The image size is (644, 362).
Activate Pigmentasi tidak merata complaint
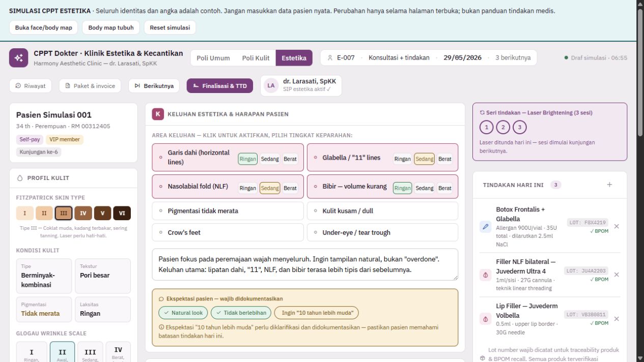[x=228, y=211]
